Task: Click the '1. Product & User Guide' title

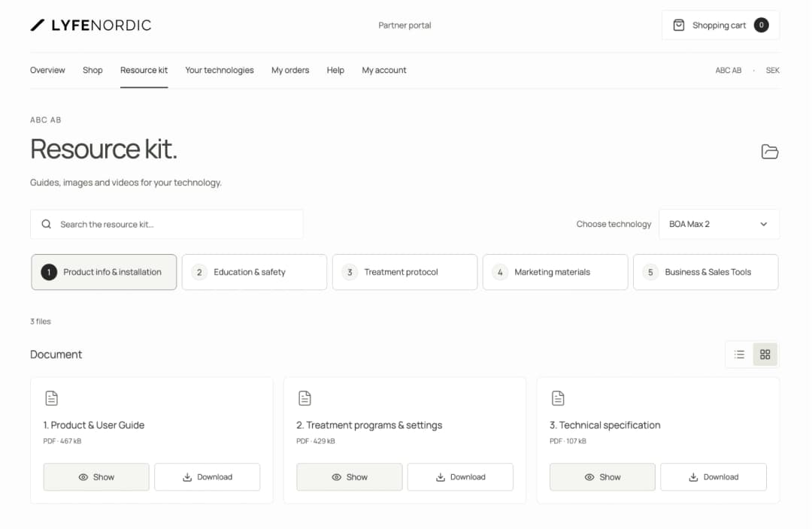Action: click(94, 425)
